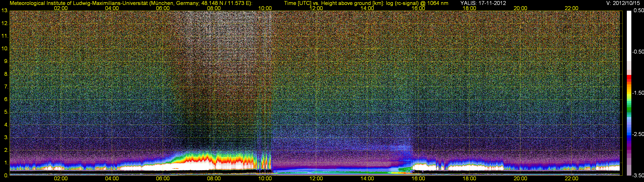This screenshot has height=182, width=644.
Task: Click the bottom axis 14:00 time label
Action: tap(367, 179)
